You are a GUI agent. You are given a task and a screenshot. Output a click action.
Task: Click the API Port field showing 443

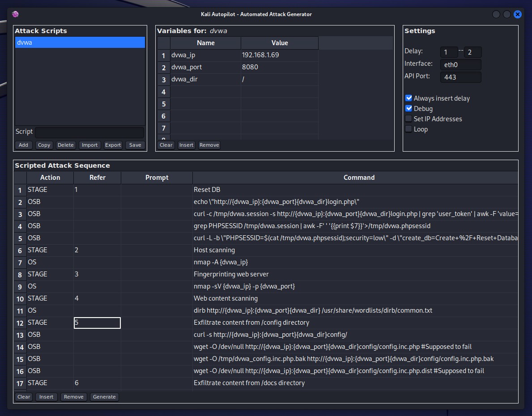(x=460, y=77)
